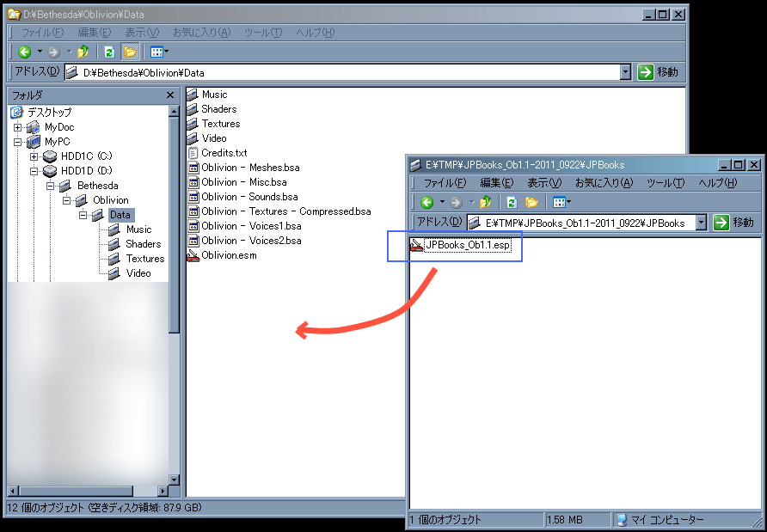Open the Views dropdown in the JPBooks window
The image size is (767, 532).
[561, 203]
